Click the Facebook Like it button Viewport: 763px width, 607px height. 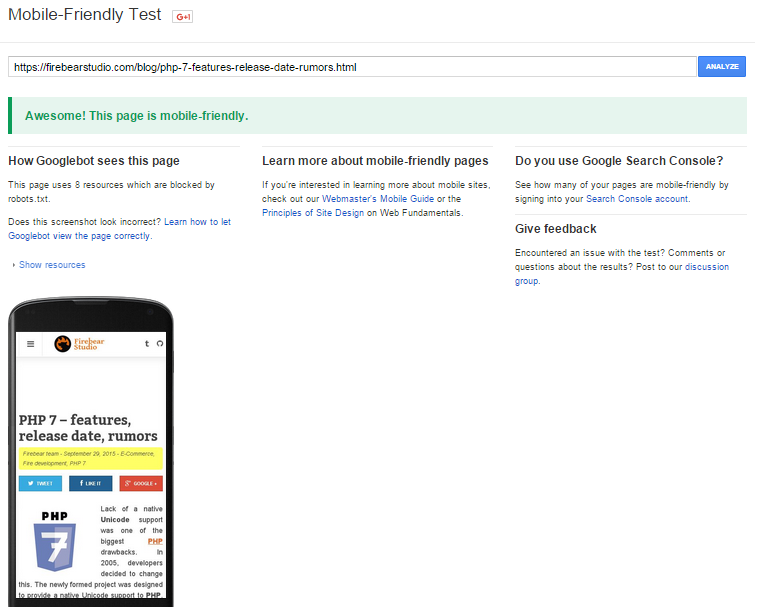(x=91, y=483)
